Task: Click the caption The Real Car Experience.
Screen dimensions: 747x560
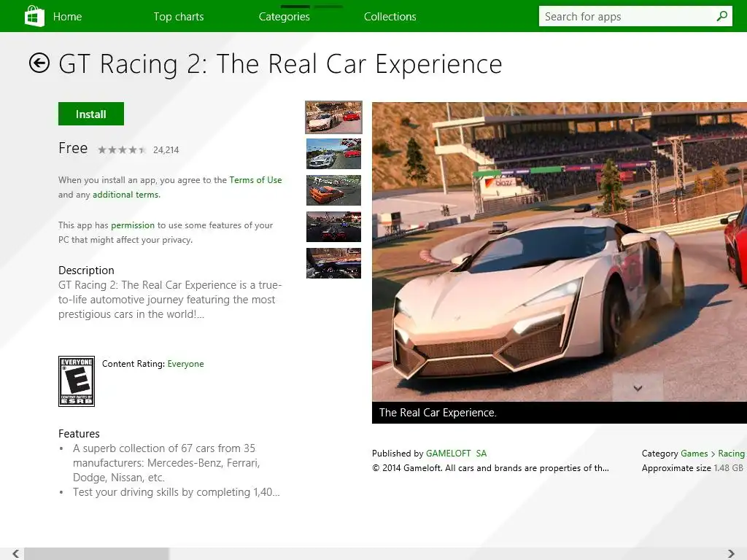Action: [x=438, y=413]
